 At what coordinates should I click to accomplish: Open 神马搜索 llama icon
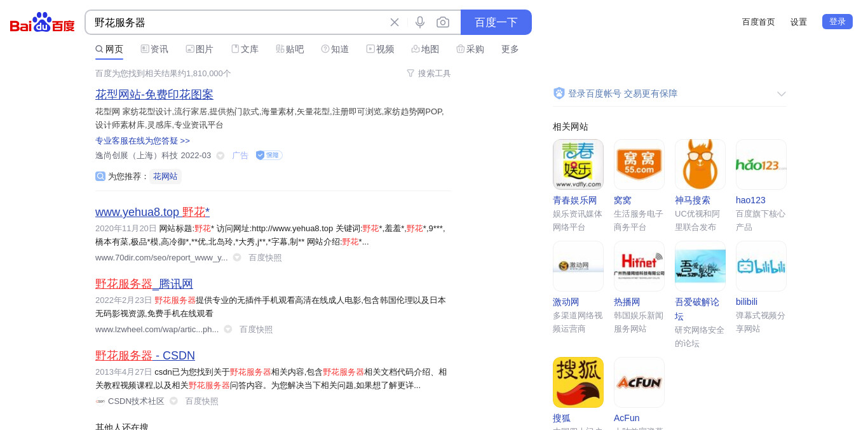click(700, 165)
